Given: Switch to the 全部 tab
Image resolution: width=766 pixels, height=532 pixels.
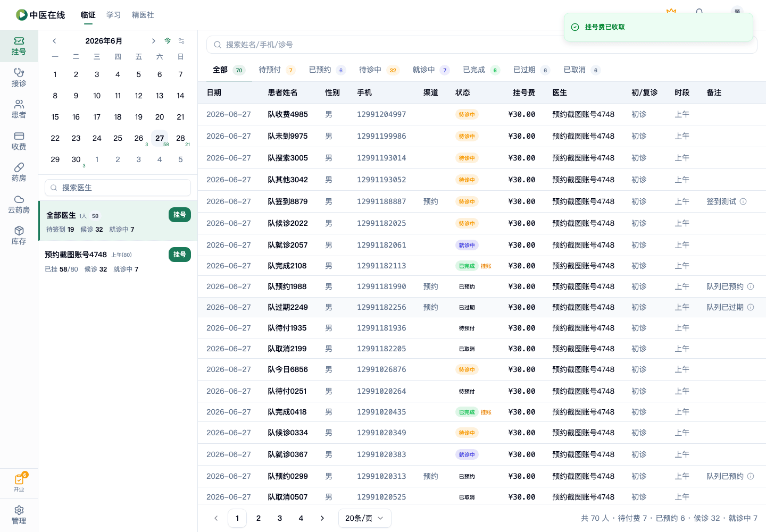Looking at the screenshot, I should [228, 70].
